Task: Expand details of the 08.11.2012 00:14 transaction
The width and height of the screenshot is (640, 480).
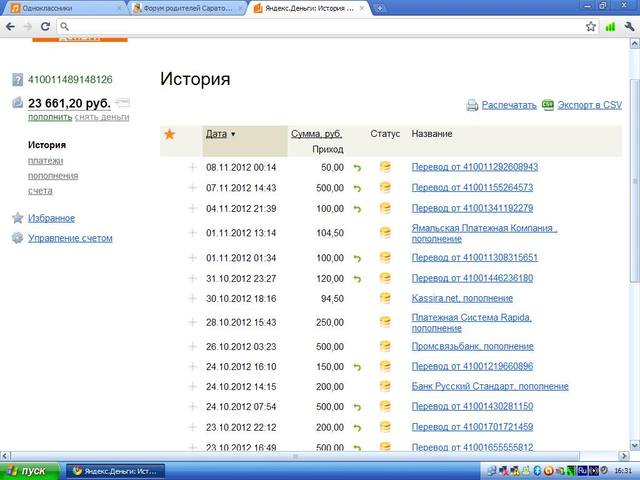Action: tap(192, 167)
